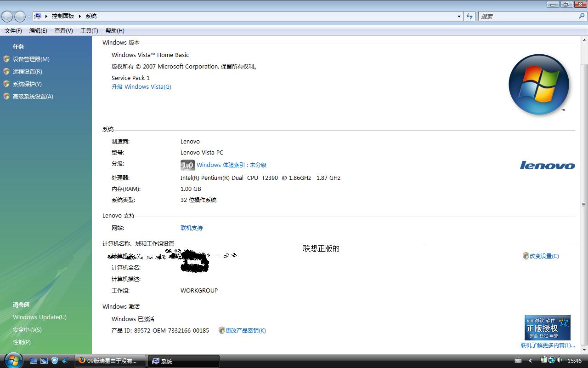Image resolution: width=588 pixels, height=368 pixels.
Task: Focus the 搜索 search box
Action: [x=533, y=16]
